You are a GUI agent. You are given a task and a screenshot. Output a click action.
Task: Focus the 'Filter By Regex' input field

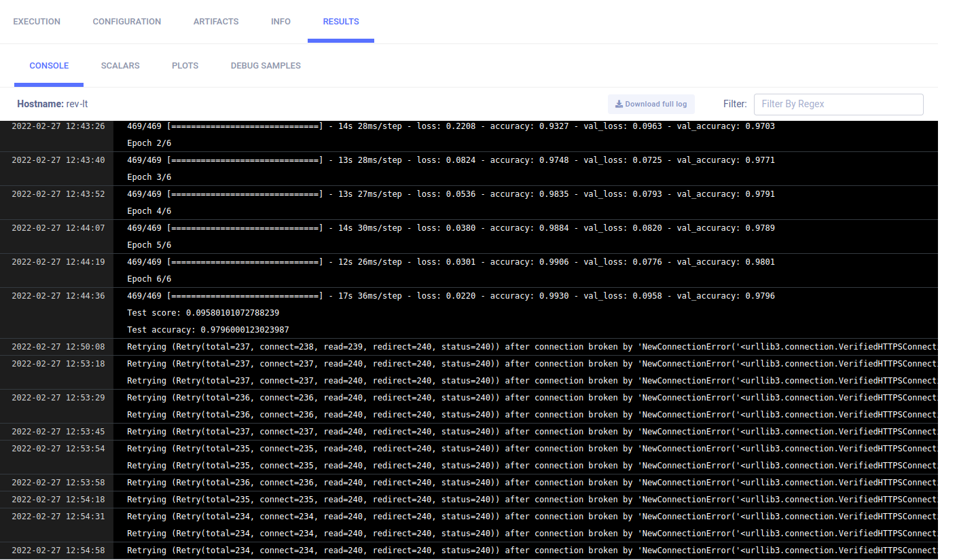pyautogui.click(x=838, y=105)
